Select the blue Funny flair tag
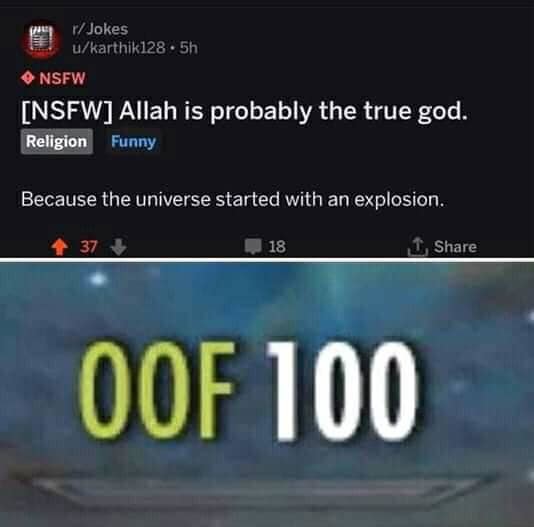 tap(133, 141)
